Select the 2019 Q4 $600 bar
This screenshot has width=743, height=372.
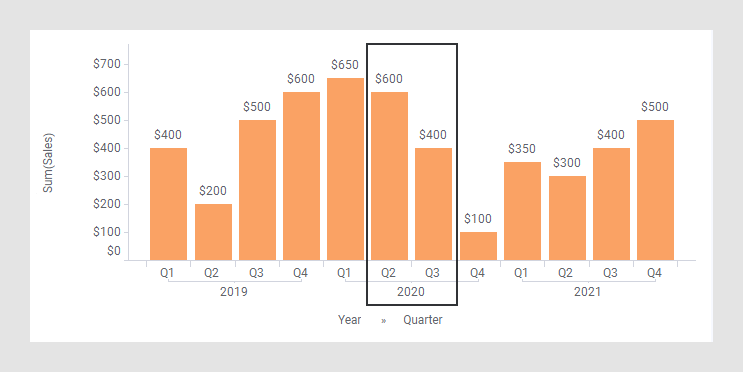pyautogui.click(x=301, y=176)
